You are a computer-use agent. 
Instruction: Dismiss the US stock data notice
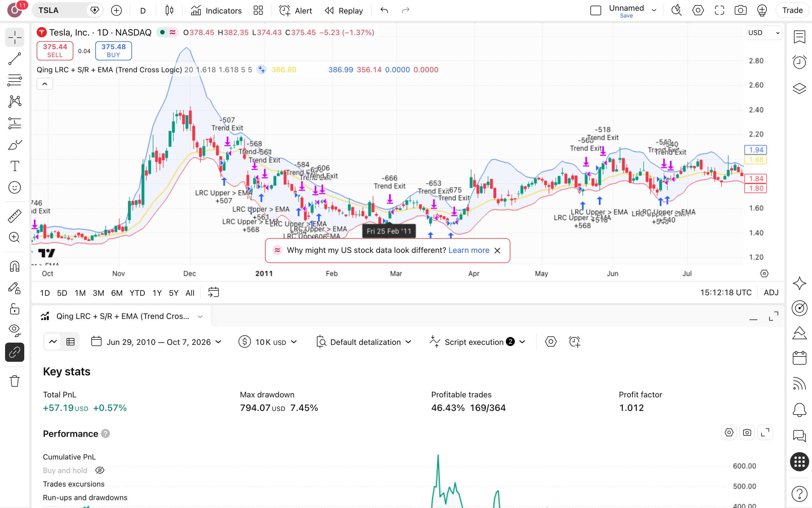click(497, 251)
